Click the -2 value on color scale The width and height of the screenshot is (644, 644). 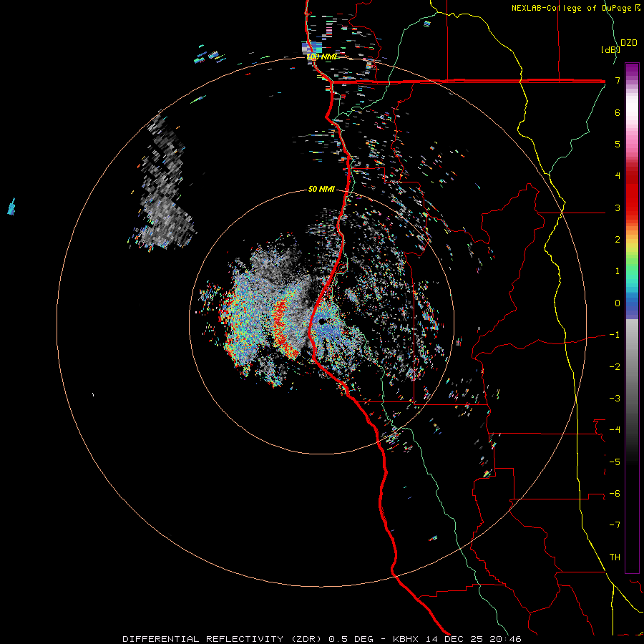pyautogui.click(x=615, y=367)
